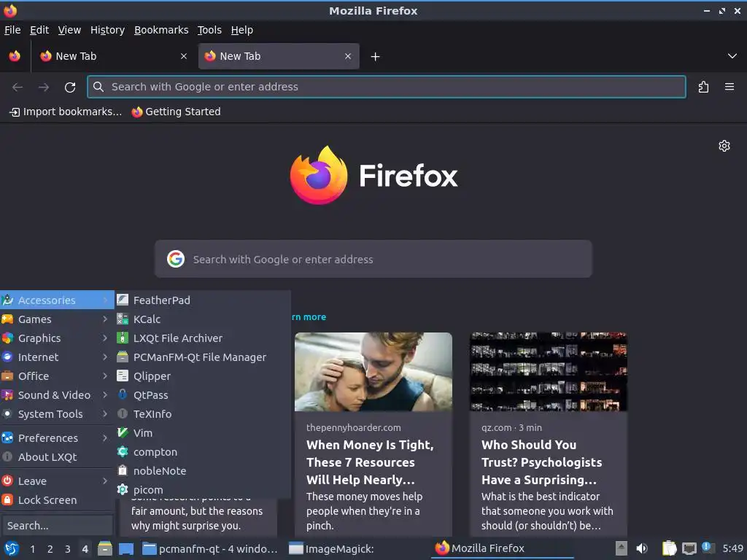This screenshot has height=560, width=747.
Task: Select About LXQt menu entry
Action: point(57,457)
